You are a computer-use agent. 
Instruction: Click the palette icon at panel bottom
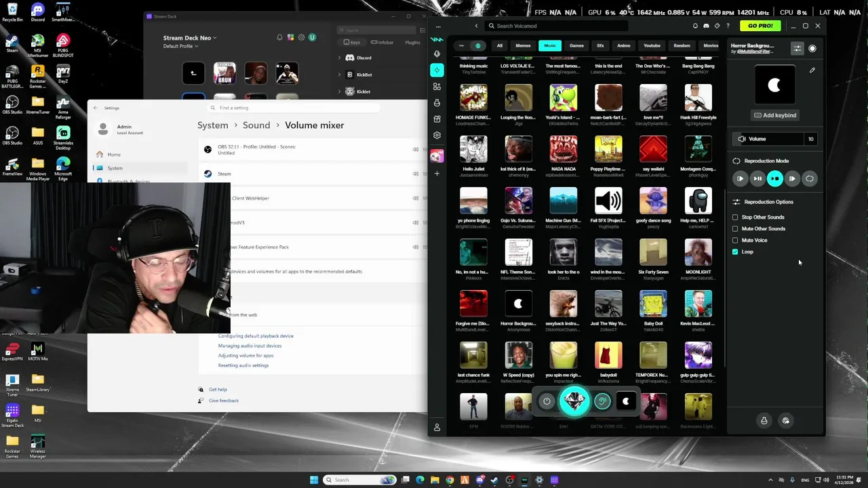(786, 421)
